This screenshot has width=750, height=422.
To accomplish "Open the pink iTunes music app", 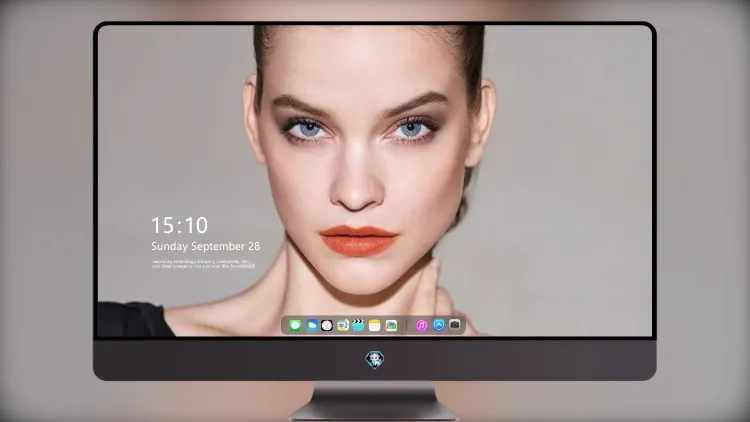I will click(421, 325).
